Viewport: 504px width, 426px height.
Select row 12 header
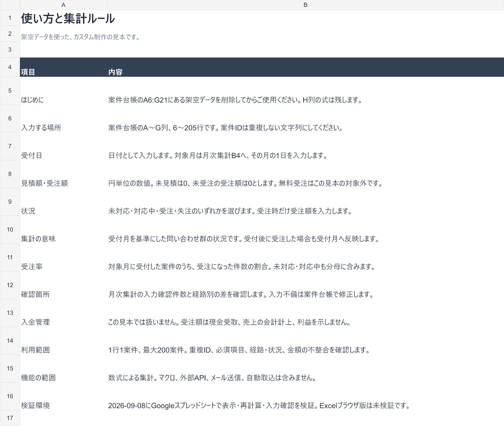click(10, 285)
